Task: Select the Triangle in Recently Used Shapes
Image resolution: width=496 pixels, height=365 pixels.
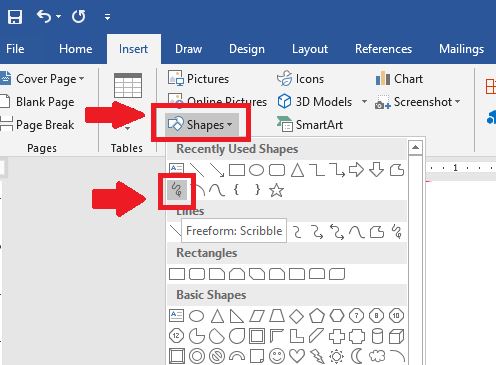Action: pos(297,170)
